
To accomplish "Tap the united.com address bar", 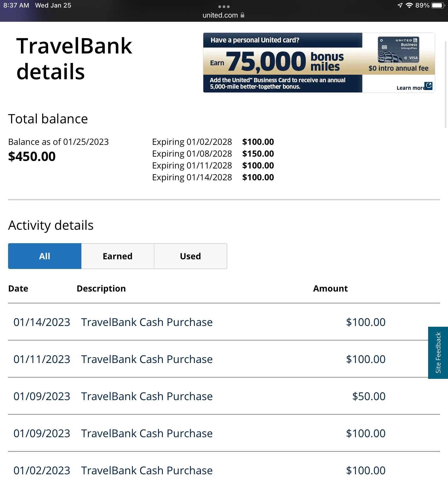I will [220, 15].
